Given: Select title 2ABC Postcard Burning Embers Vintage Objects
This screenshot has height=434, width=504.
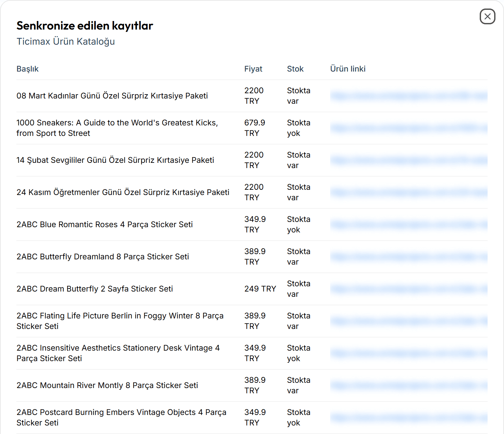Looking at the screenshot, I should pyautogui.click(x=121, y=418).
